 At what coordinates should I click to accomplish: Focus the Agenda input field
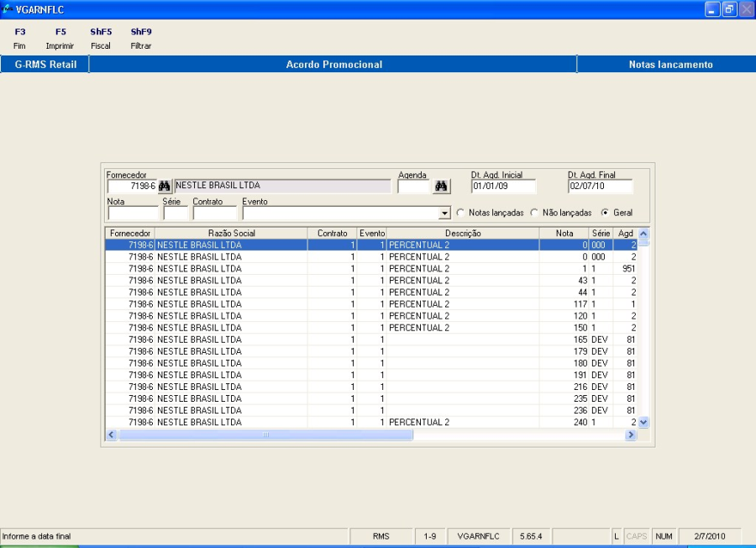pos(413,187)
